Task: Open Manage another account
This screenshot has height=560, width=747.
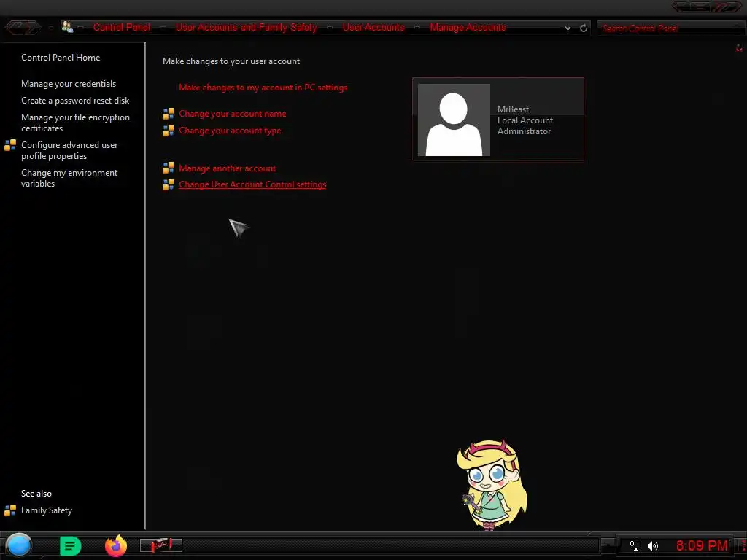Action: click(x=228, y=168)
